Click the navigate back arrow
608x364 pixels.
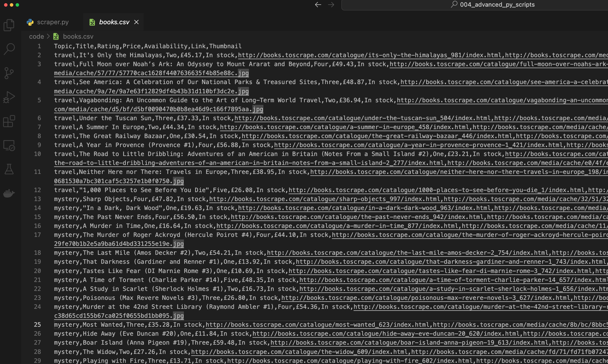pyautogui.click(x=318, y=5)
